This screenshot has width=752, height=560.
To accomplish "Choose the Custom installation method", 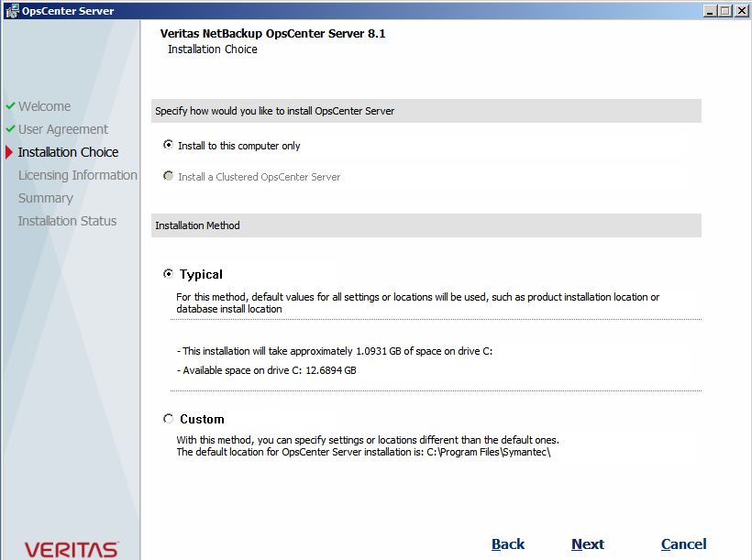I will coord(168,419).
